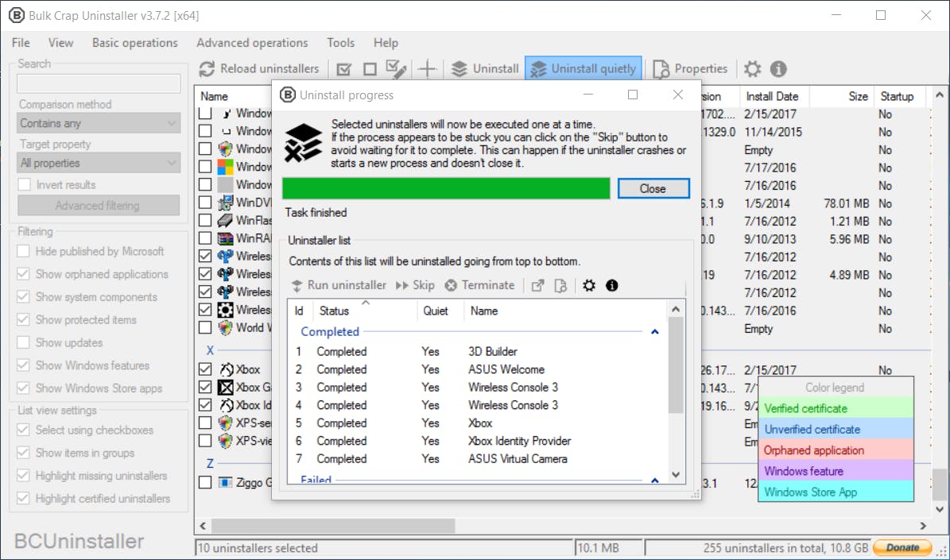Image resolution: width=950 pixels, height=560 pixels.
Task: Toggle Show system components checkbox
Action: tap(23, 297)
